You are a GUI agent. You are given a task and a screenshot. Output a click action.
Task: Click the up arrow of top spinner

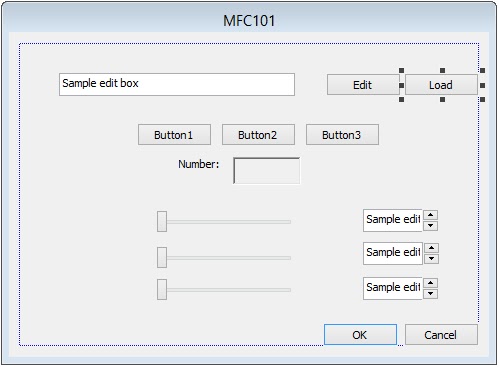click(430, 215)
